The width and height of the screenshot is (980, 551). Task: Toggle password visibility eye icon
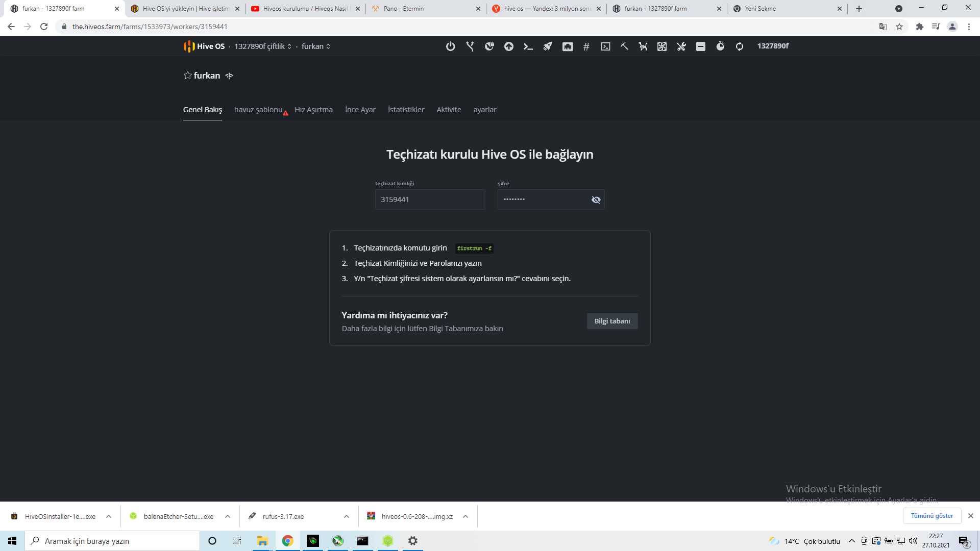point(596,199)
